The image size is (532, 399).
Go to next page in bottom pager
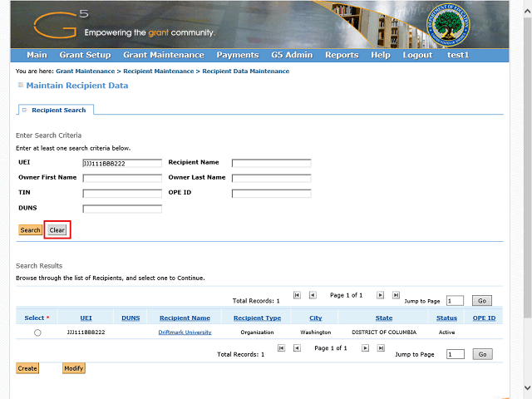[x=365, y=348]
